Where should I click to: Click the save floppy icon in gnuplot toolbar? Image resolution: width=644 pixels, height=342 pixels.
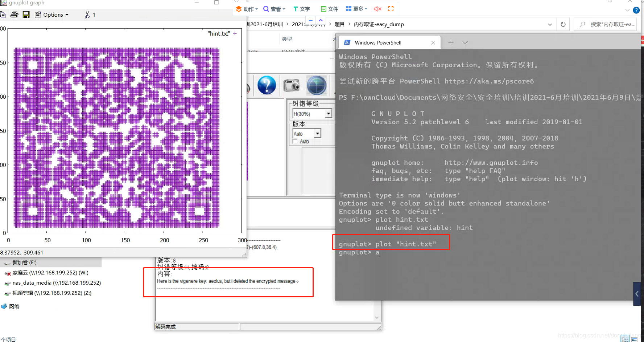(26, 15)
